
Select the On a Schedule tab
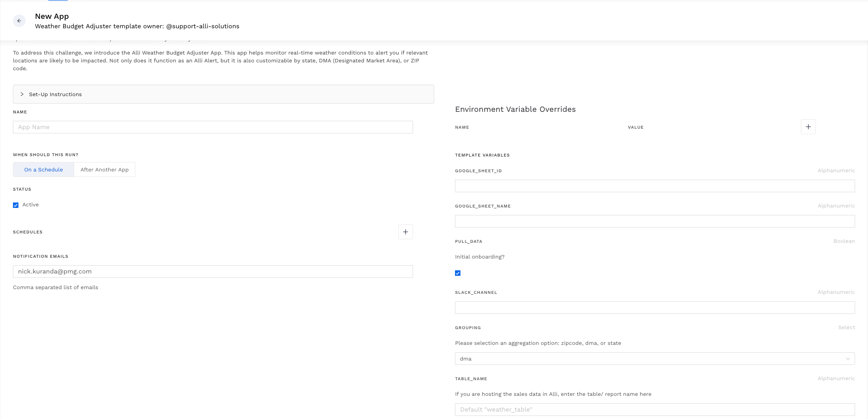pyautogui.click(x=44, y=169)
